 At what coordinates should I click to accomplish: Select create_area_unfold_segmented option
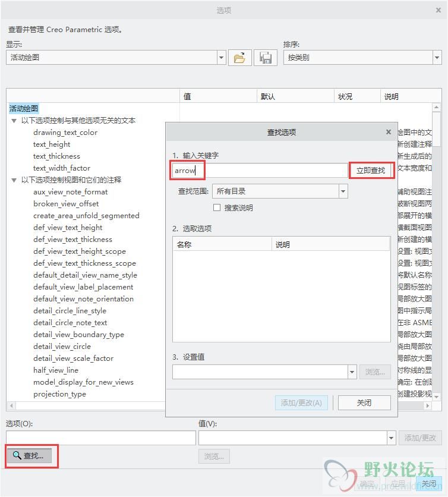click(x=86, y=216)
